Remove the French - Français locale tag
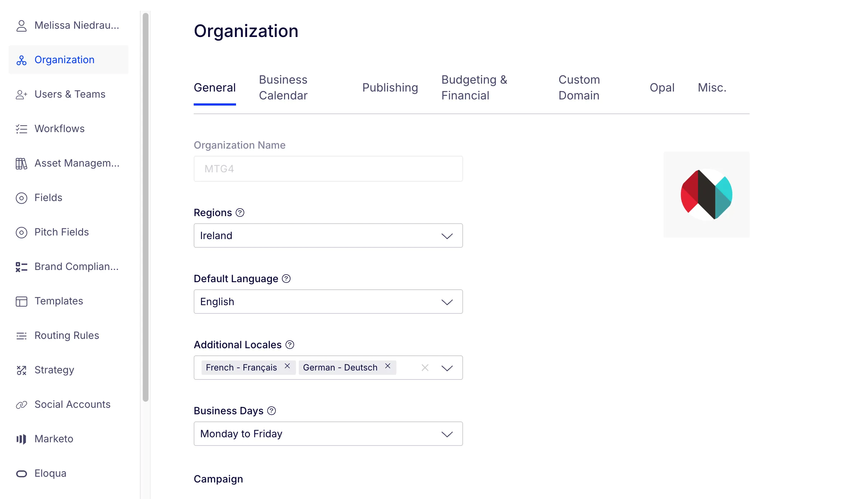 point(287,366)
